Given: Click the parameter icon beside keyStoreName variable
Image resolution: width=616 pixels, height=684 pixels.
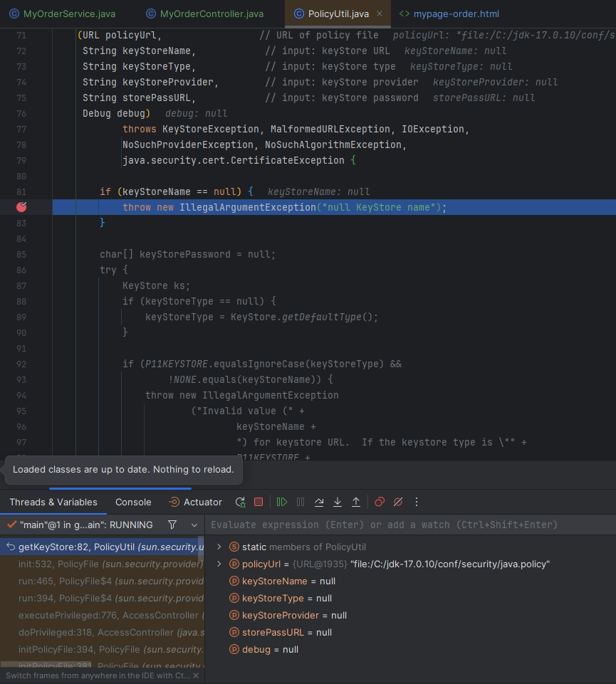Looking at the screenshot, I should [234, 581].
